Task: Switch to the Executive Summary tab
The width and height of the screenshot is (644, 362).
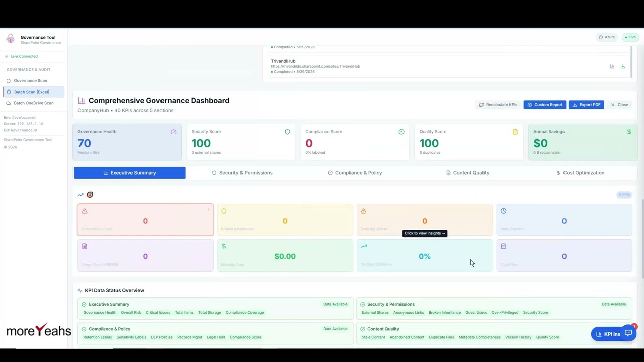Action: [130, 173]
